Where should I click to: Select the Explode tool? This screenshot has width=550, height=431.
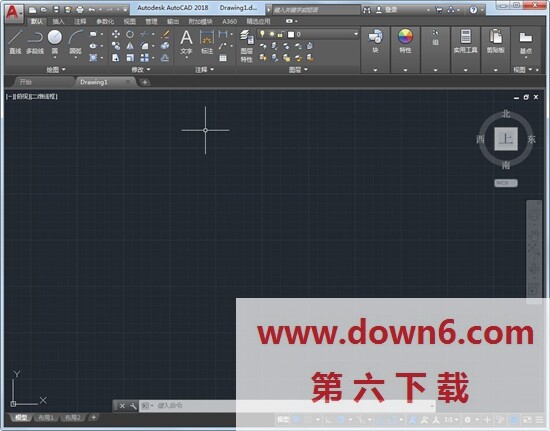(x=165, y=46)
